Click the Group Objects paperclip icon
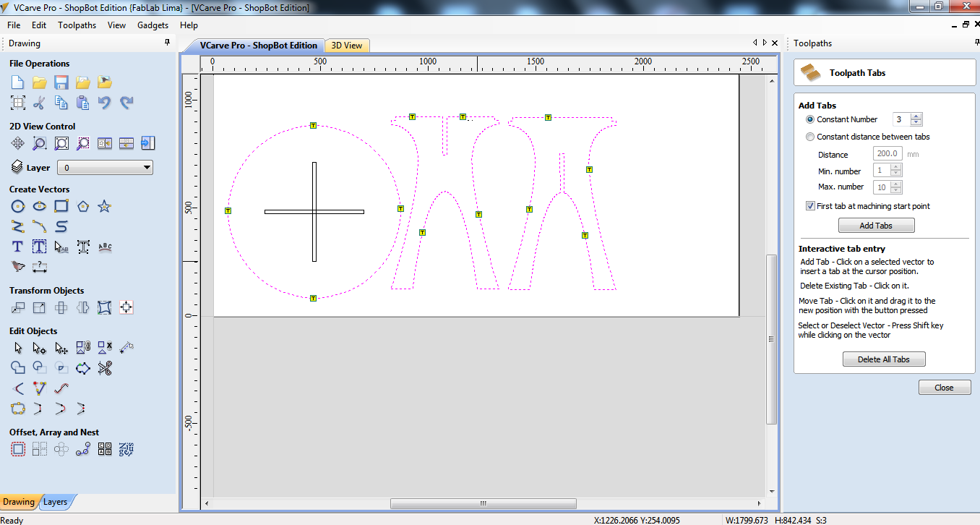Viewport: 980px width, 525px height. 83,349
